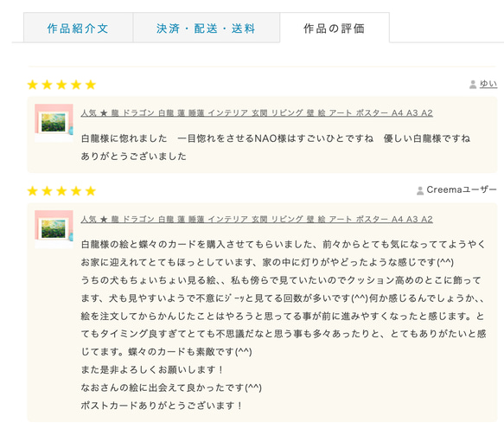
Task: Click first star of second review rating
Action: 33,191
